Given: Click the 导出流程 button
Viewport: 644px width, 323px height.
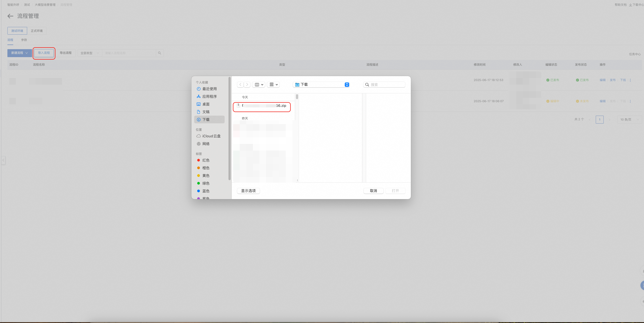Looking at the screenshot, I should point(66,53).
